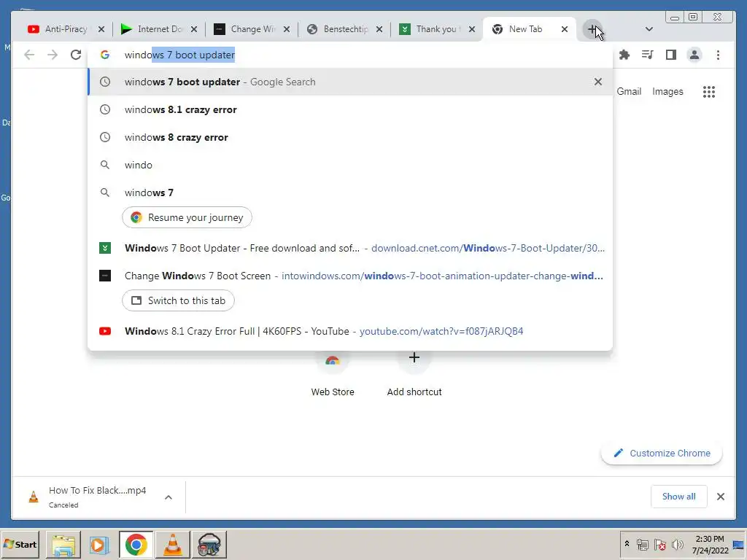Show hidden system tray icons
This screenshot has width=747, height=560.
pos(627,544)
